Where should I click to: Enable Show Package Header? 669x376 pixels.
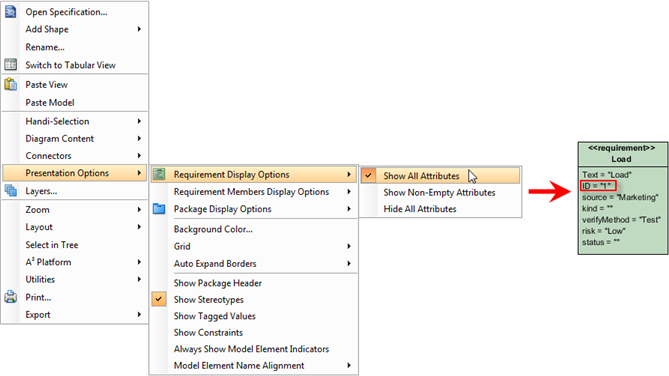click(x=218, y=283)
